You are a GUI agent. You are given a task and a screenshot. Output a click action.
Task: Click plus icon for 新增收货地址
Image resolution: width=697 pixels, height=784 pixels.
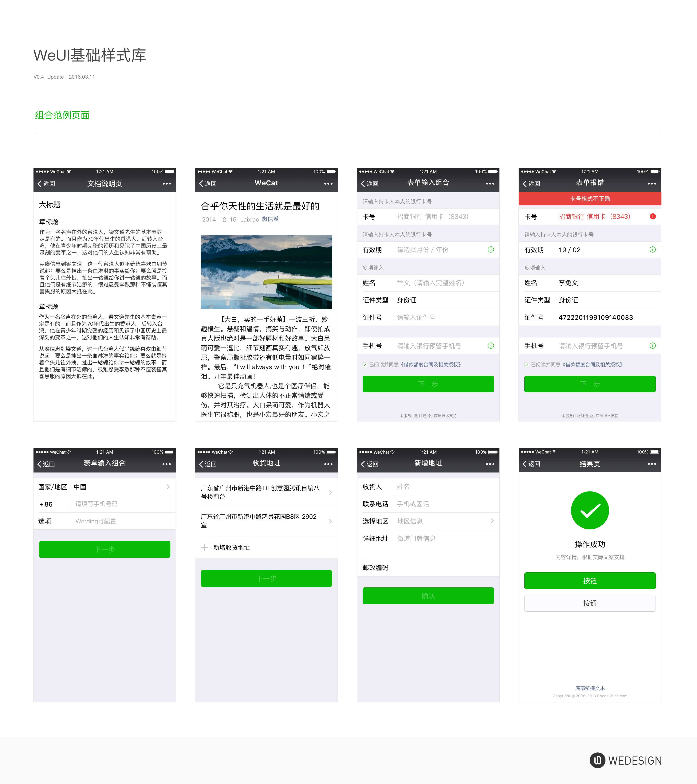(x=204, y=547)
